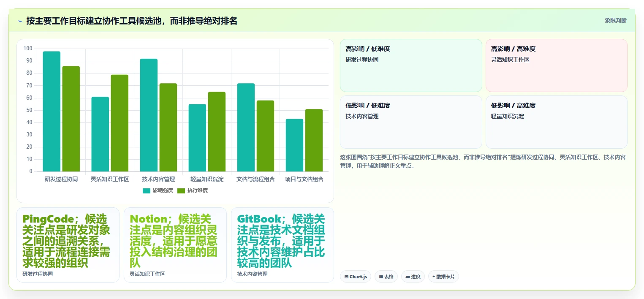The width and height of the screenshot is (644, 299).
Task: Click the y-axis value 100
Action: (28, 49)
